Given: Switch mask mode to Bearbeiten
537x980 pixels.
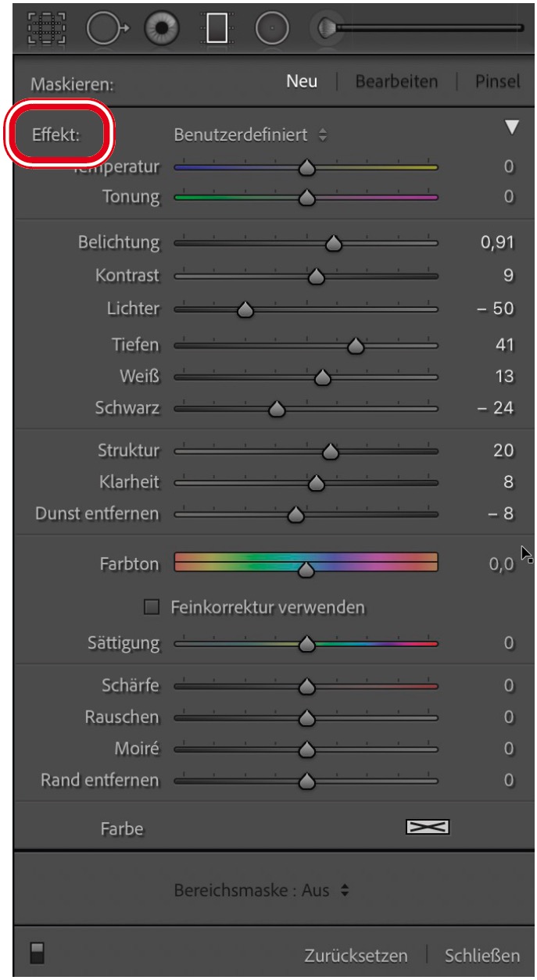Looking at the screenshot, I should (396, 80).
